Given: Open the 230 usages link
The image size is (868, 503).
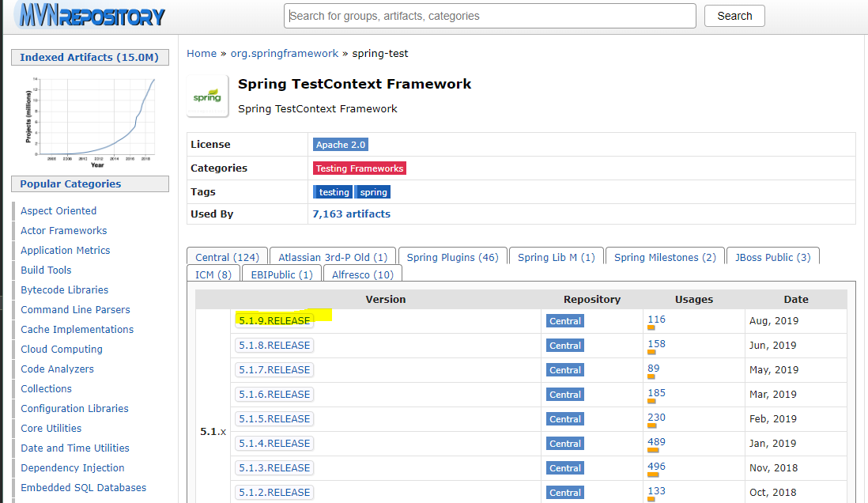Looking at the screenshot, I should coord(657,417).
